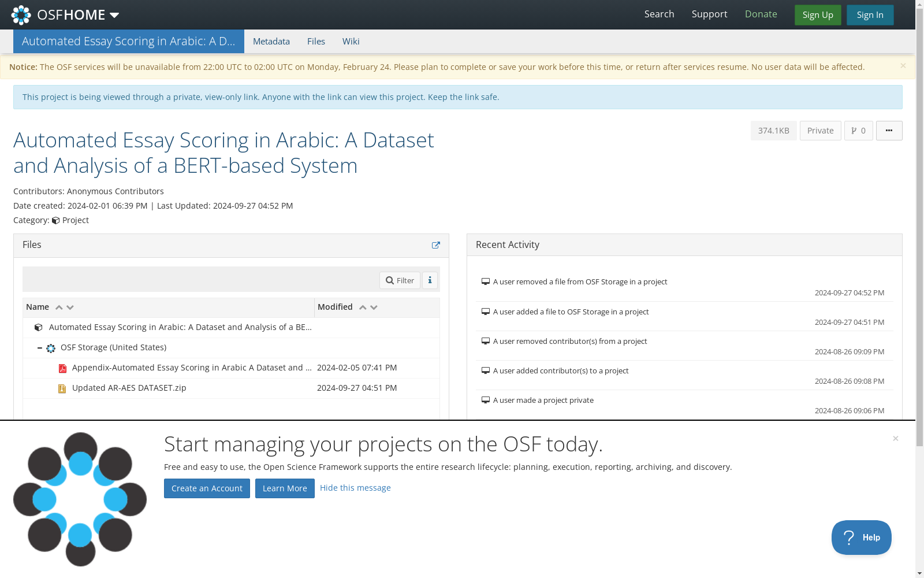Click 'A user made a project private' text
Viewport: 924px width, 578px height.
[x=543, y=400]
